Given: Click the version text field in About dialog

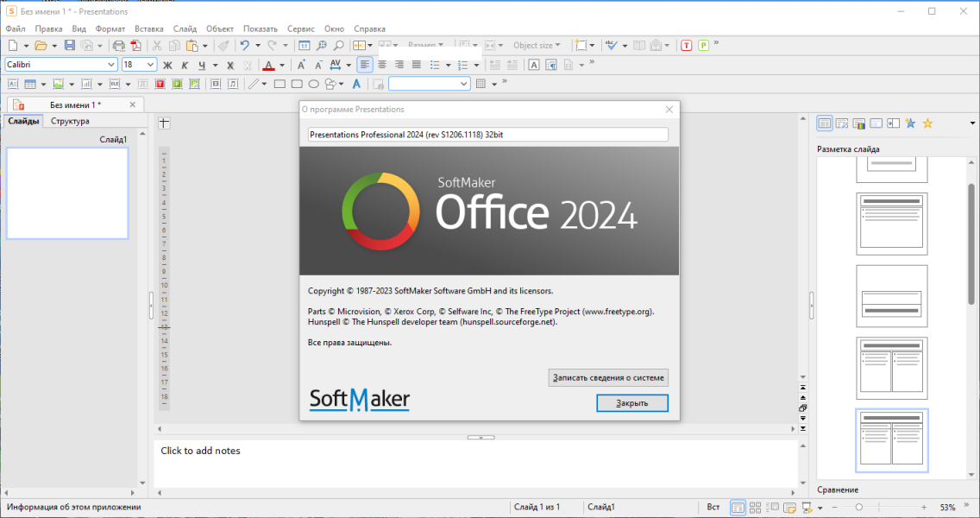Looking at the screenshot, I should coord(488,135).
